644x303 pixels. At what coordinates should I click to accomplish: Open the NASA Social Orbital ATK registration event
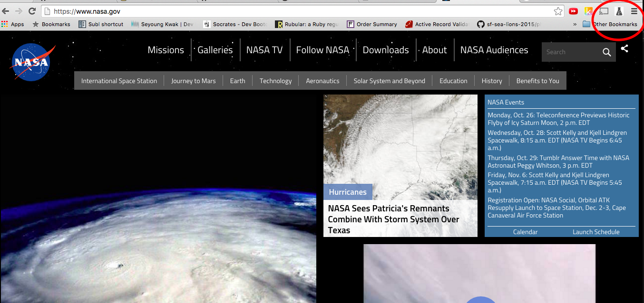[556, 208]
